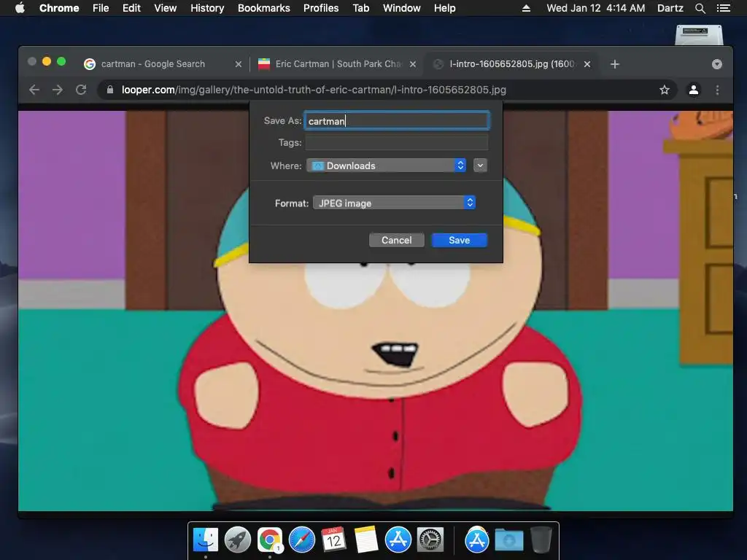
Task: Open Launchpad rocket icon in Dock
Action: (x=237, y=540)
